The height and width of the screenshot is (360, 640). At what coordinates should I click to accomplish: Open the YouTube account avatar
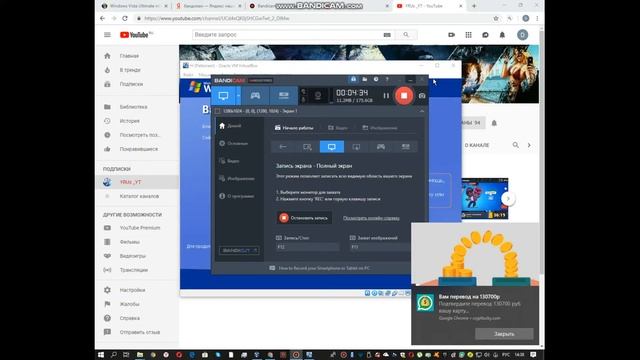[x=522, y=35]
